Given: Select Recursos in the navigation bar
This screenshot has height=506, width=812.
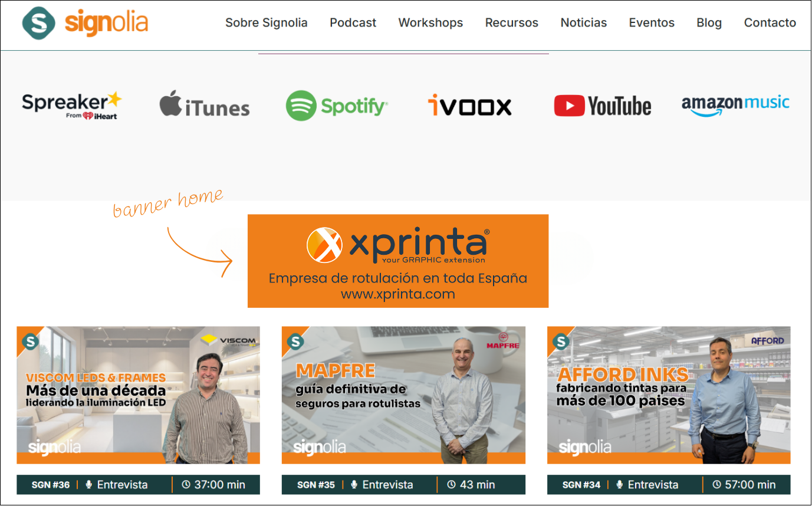Looking at the screenshot, I should (512, 23).
